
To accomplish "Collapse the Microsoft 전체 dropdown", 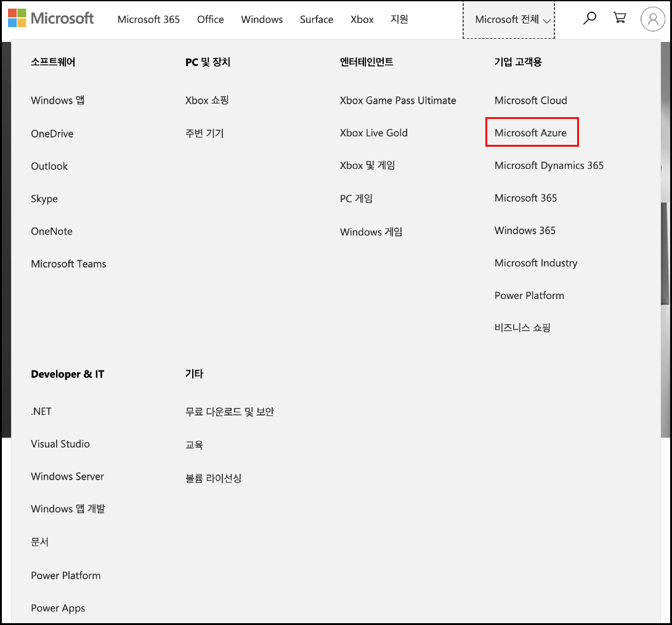I will [x=509, y=20].
